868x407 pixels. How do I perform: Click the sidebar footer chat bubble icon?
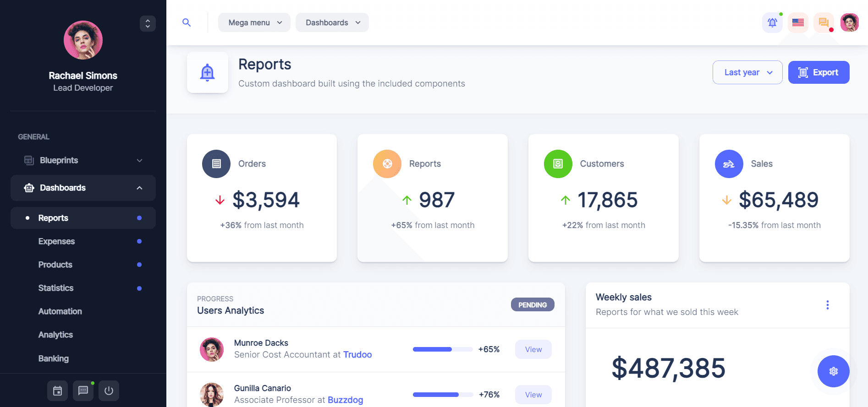click(x=83, y=391)
